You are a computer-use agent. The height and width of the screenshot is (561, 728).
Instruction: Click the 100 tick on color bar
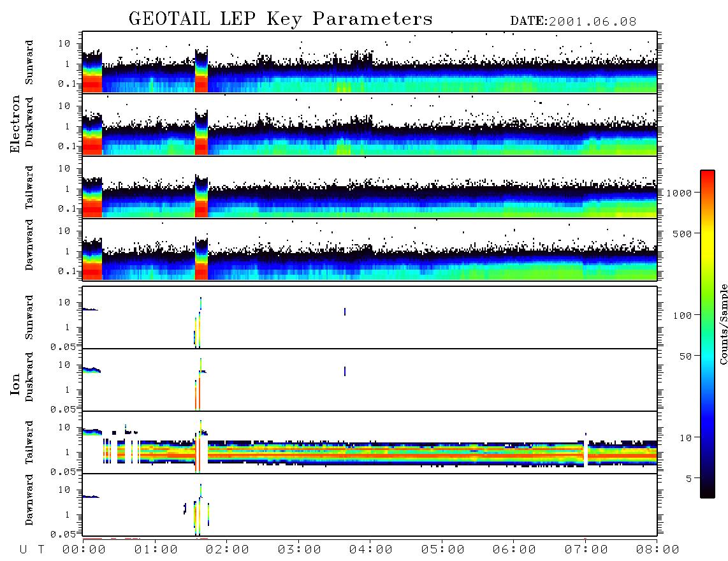682,316
